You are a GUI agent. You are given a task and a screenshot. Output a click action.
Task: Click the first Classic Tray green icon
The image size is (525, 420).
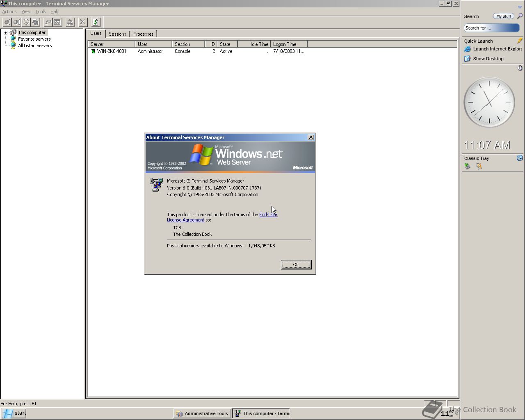[467, 166]
